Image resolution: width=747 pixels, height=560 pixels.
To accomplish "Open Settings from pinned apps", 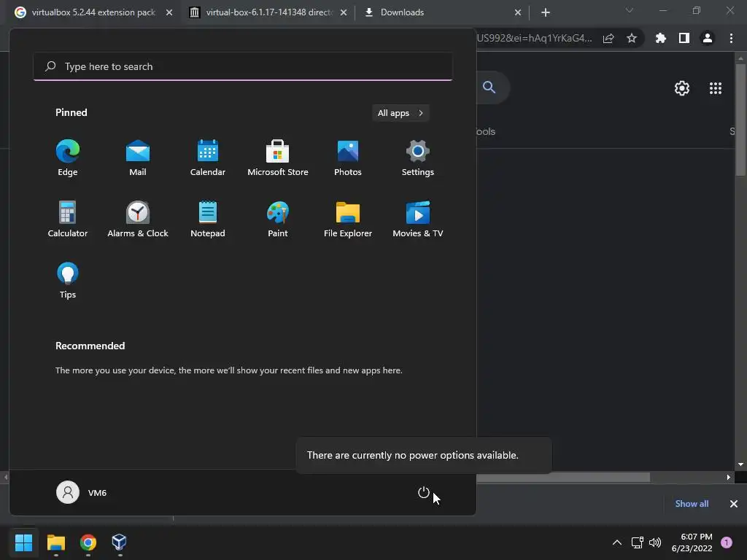I will click(x=418, y=158).
